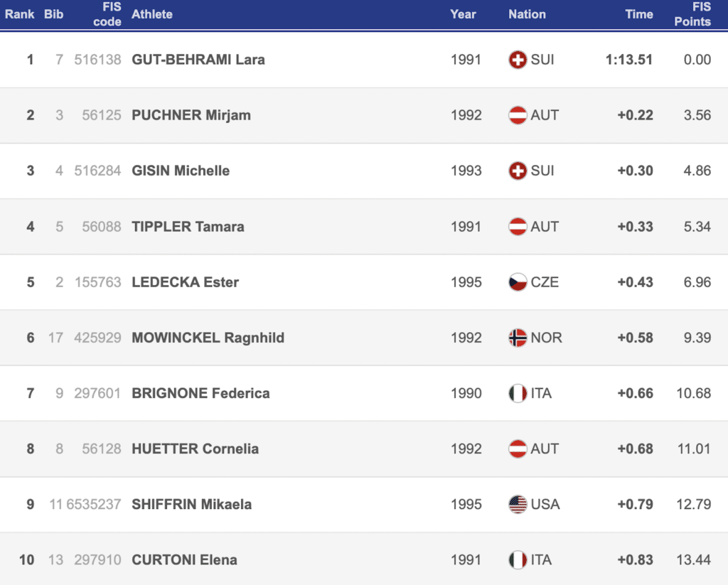Open SHIFFRIN Mikaela's athlete link
Screen dimensions: 728x585
click(x=192, y=505)
